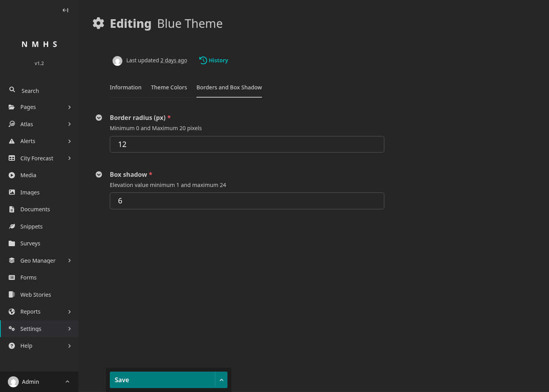Click the gear icon beside Editing
Viewport: 549px width, 392px height.
point(98,23)
